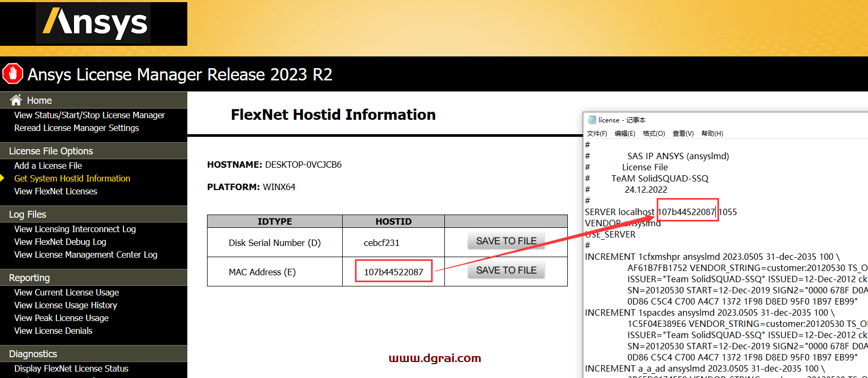Click MAC address value 107b44522087 in table
The height and width of the screenshot is (378, 868).
click(x=394, y=272)
